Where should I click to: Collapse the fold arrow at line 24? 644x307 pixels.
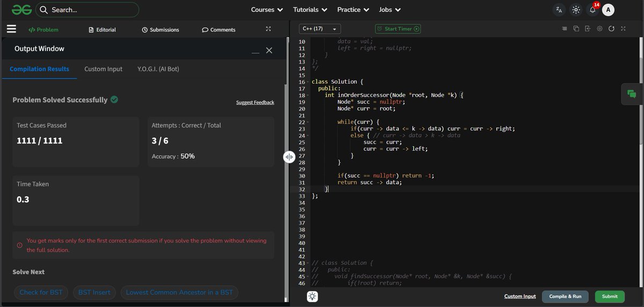308,135
